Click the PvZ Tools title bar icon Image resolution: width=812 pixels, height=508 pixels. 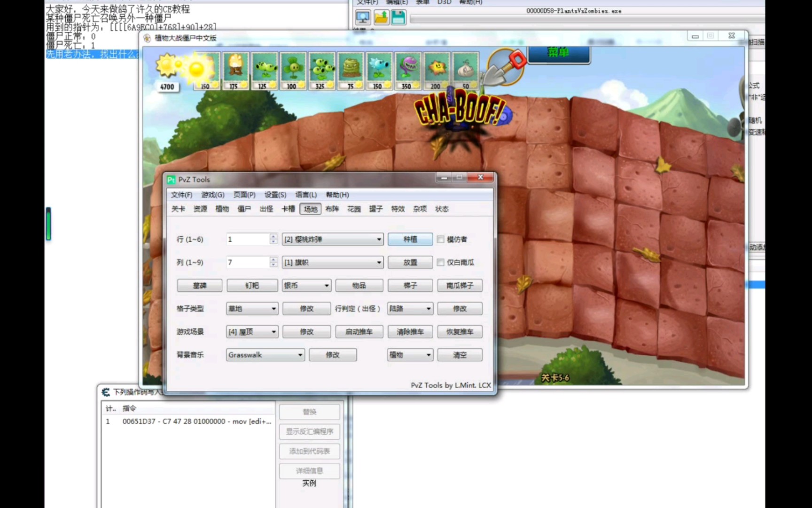(x=171, y=180)
